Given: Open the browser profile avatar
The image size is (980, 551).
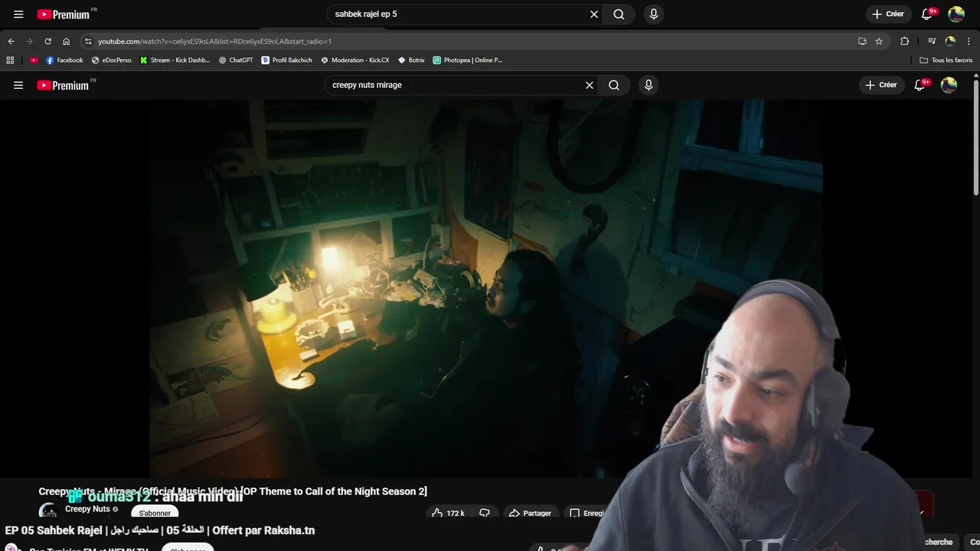Looking at the screenshot, I should (950, 41).
